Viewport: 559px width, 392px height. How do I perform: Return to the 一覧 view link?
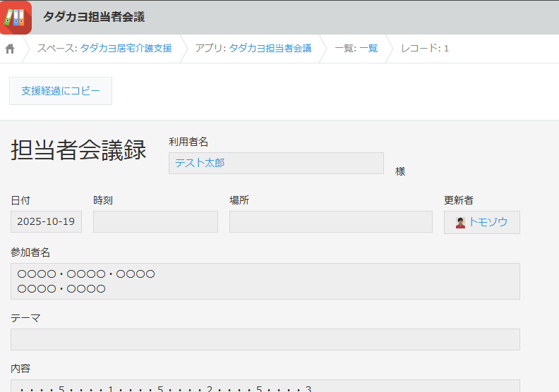[x=368, y=49]
